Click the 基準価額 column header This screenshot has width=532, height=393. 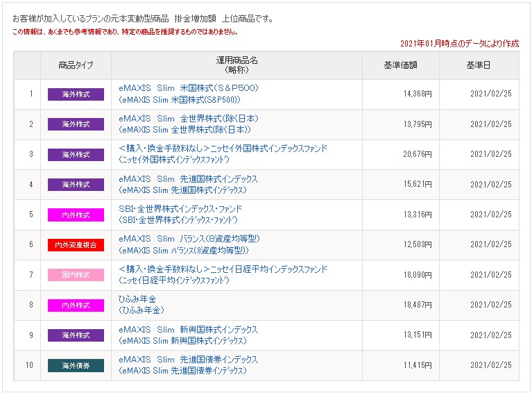coord(400,65)
